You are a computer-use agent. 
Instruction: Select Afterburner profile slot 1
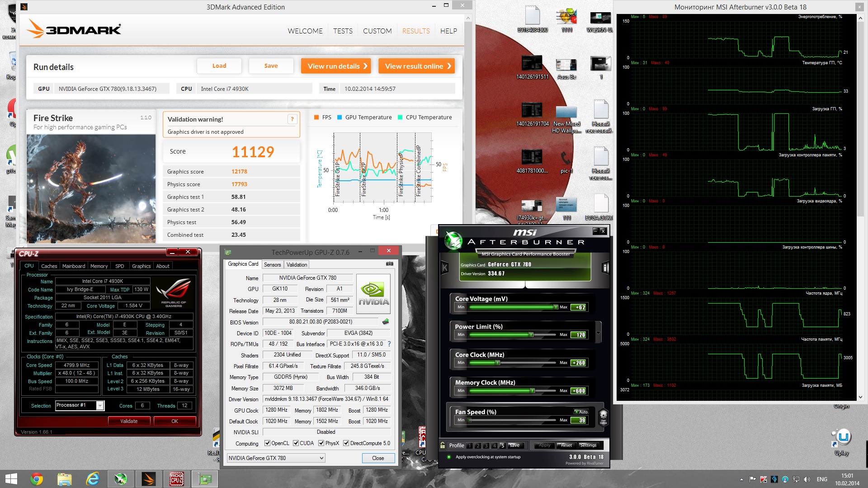coord(470,446)
